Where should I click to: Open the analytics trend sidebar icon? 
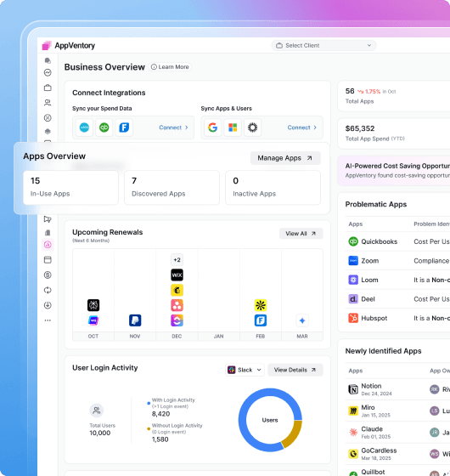pos(48,72)
